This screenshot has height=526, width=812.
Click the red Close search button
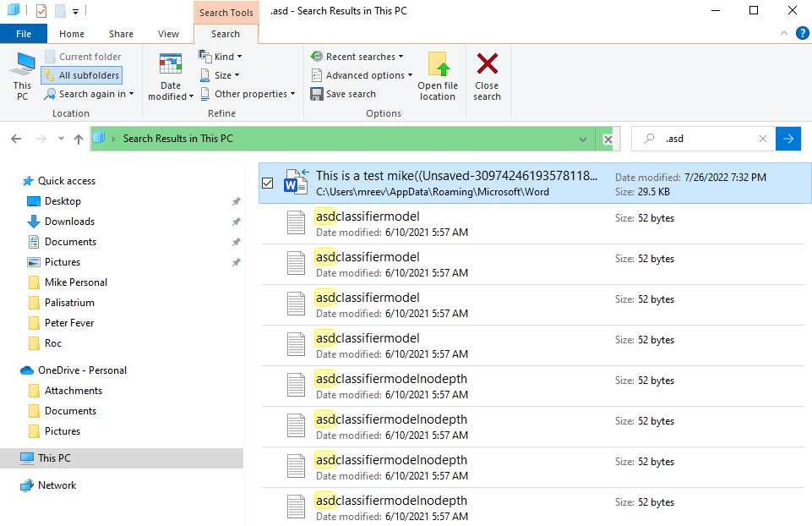[487, 76]
